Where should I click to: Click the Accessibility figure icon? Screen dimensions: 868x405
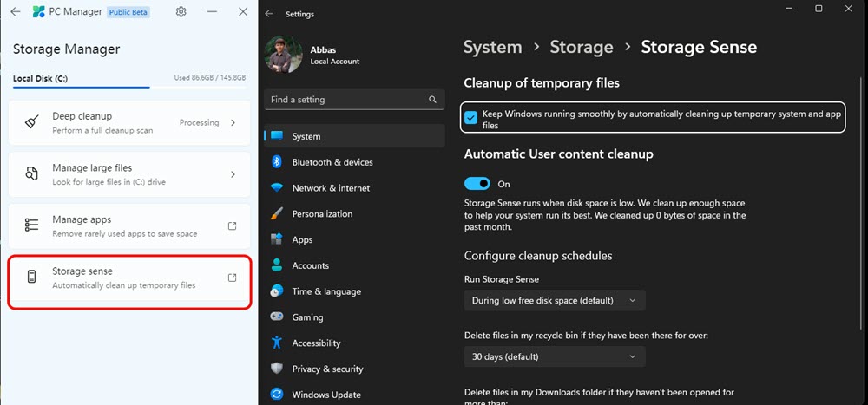277,343
